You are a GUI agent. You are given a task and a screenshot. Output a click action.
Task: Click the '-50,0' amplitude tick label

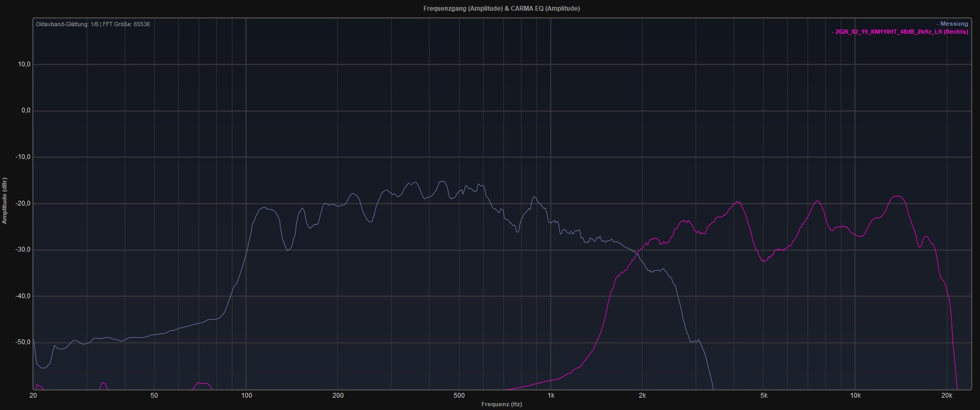[x=23, y=343]
